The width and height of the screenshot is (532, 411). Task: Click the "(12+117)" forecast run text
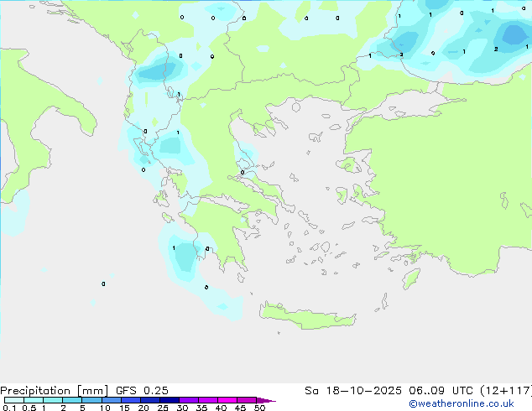506,391
